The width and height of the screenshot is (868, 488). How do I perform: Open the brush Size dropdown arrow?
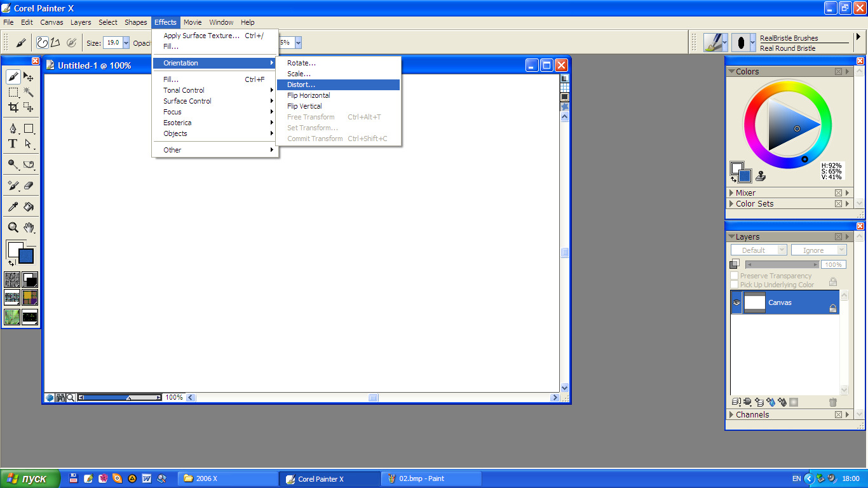(x=126, y=43)
